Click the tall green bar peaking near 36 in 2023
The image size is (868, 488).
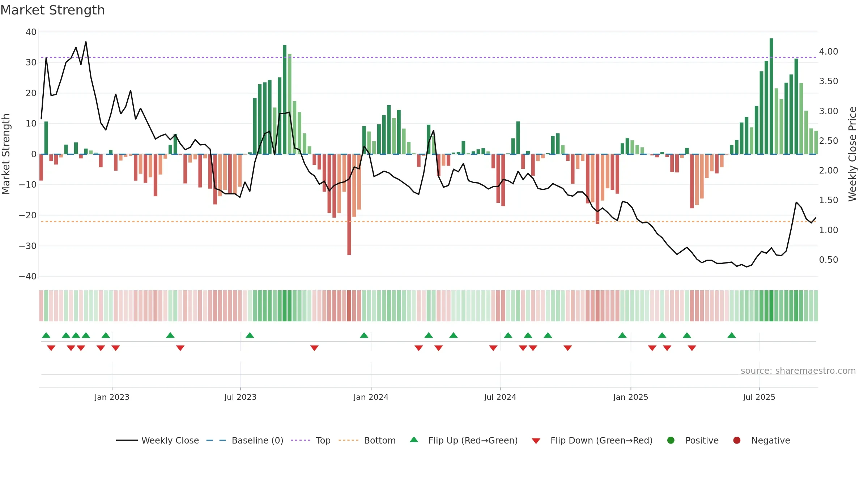(x=285, y=99)
